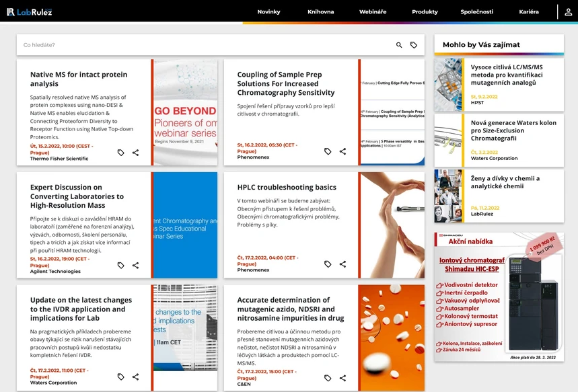Share the Native MS webinar card
The image size is (578, 392).
[x=136, y=153]
